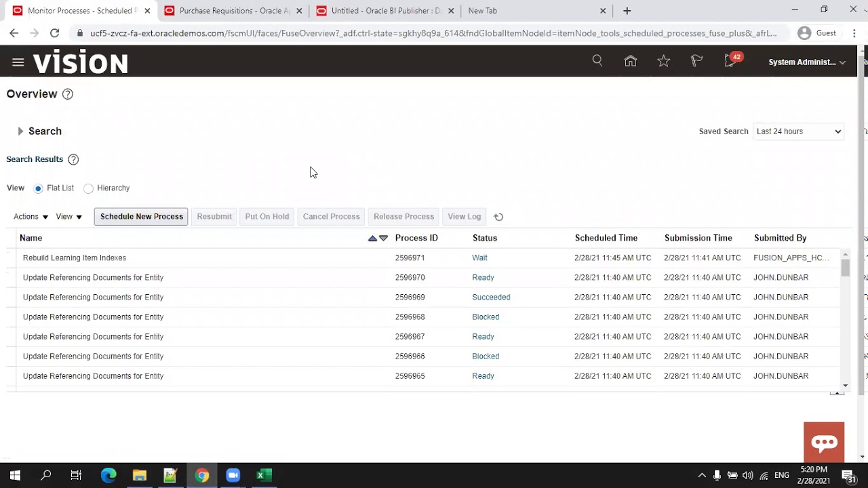Open the Watchlist flag icon
The image size is (868, 488).
(696, 61)
